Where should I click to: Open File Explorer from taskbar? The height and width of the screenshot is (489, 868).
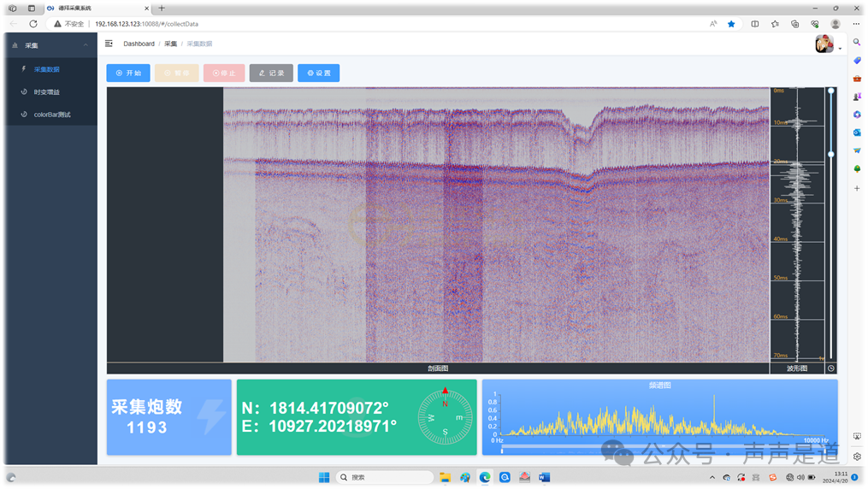445,477
